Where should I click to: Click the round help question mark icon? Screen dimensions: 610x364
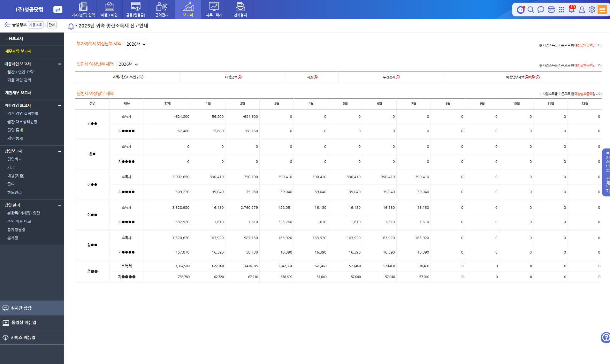pyautogui.click(x=606, y=337)
